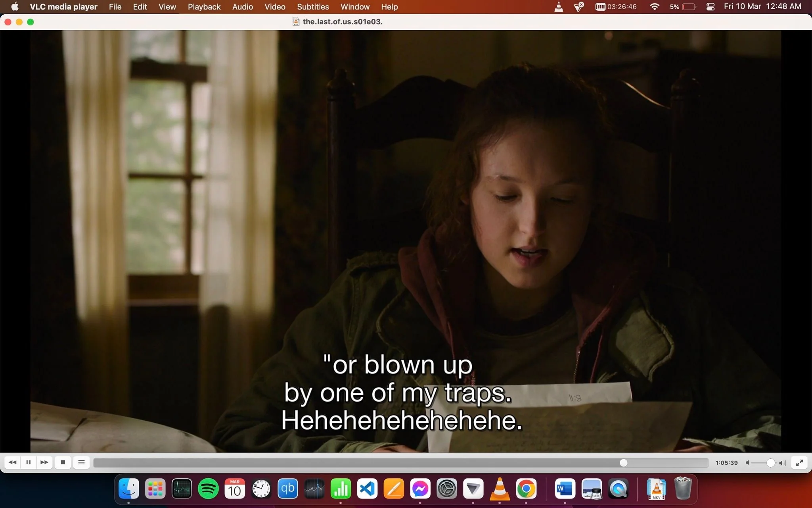
Task: Open the VLC media player menu
Action: (x=63, y=7)
